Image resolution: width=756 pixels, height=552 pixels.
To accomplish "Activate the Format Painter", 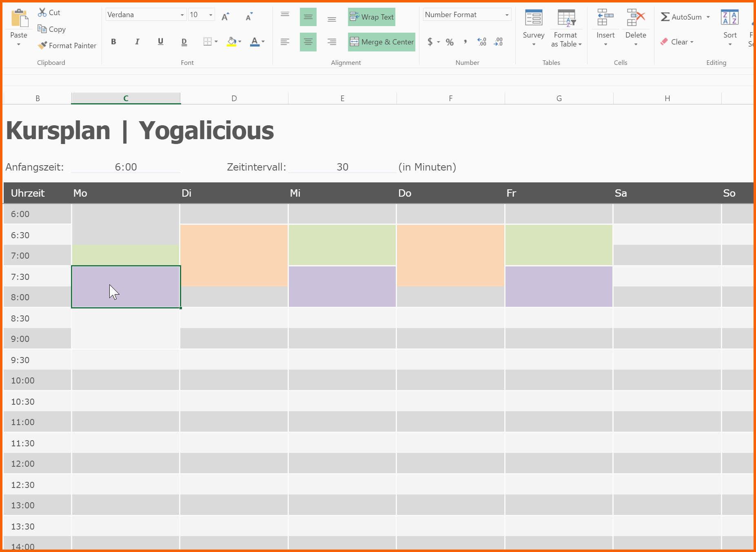I will click(67, 46).
